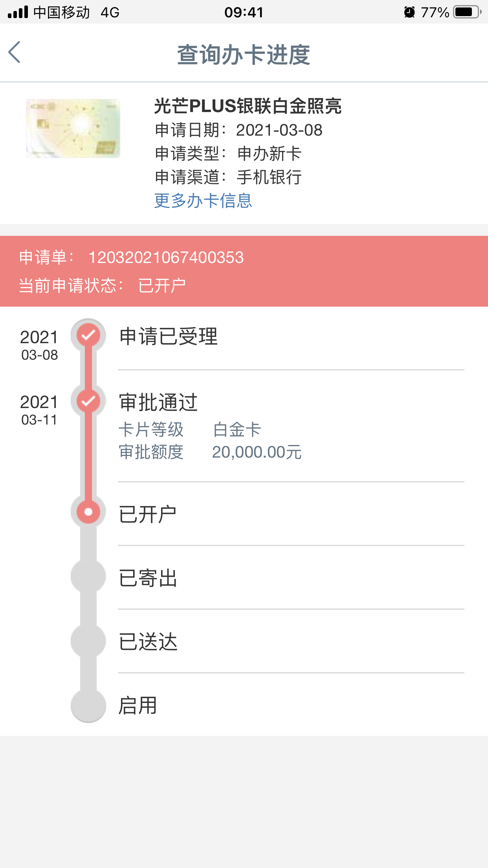Tap the grey circle beside 已寄出
This screenshot has height=868, width=488.
(x=88, y=576)
